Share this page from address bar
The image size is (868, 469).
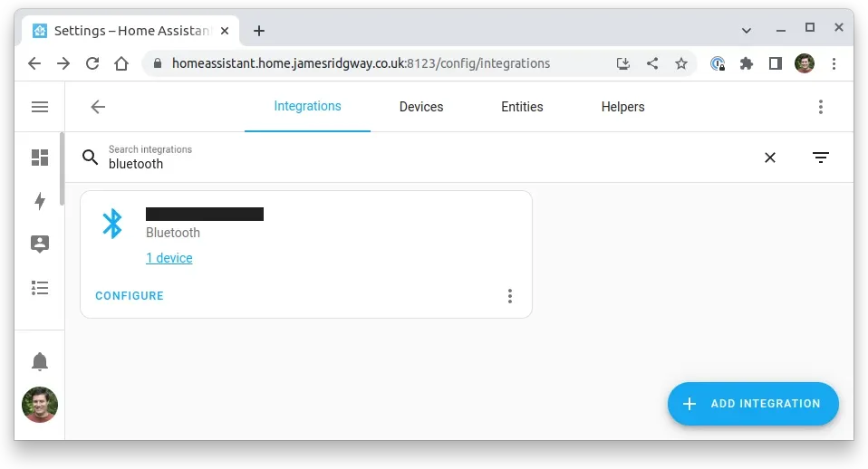coord(652,63)
